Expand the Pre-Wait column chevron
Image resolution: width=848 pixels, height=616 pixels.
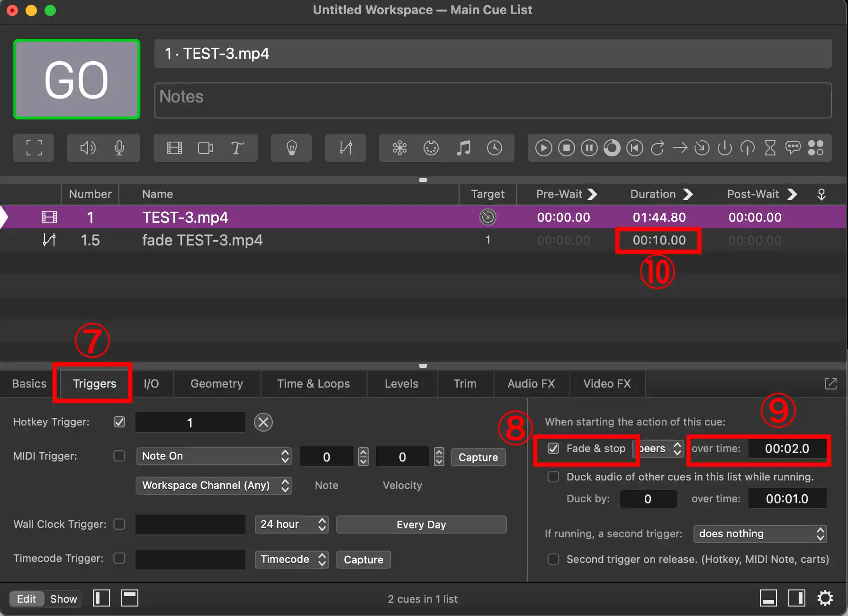click(592, 194)
